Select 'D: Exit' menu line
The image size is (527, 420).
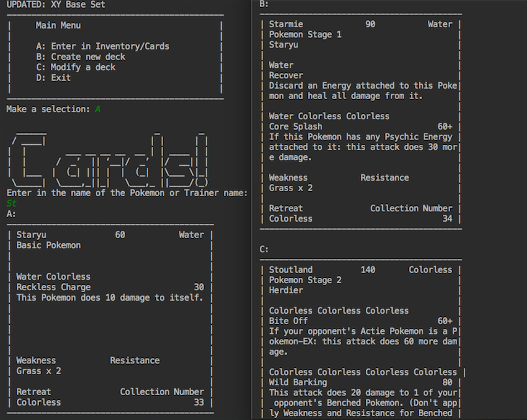coord(53,78)
